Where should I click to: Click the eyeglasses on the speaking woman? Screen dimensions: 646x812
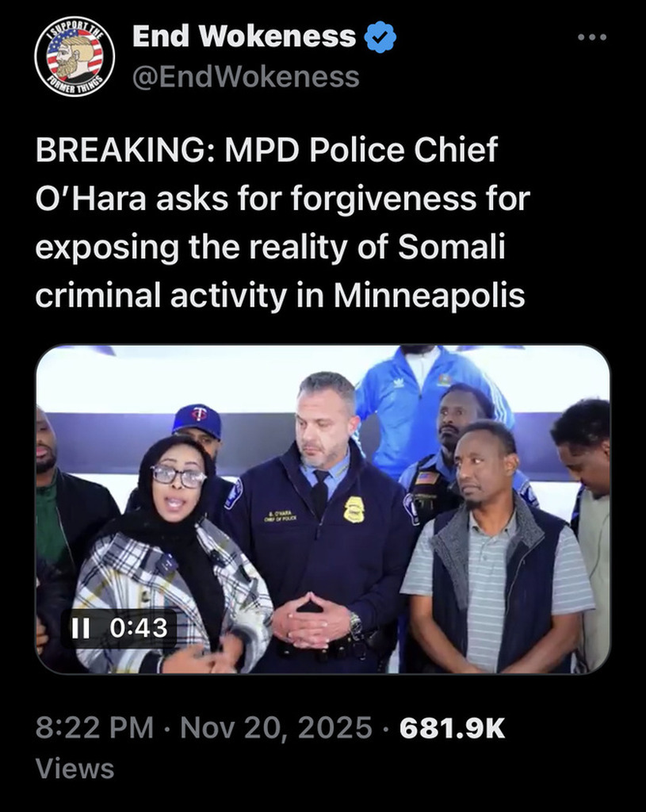178,476
